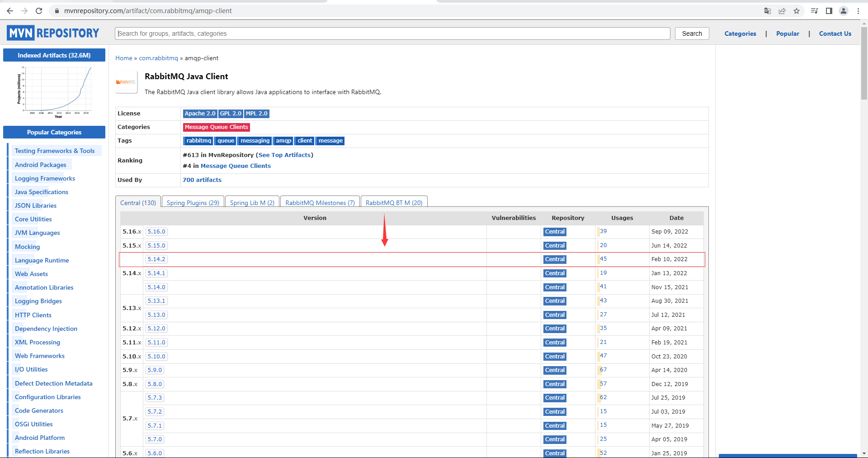The height and width of the screenshot is (458, 868).
Task: Open the user profile avatar icon
Action: [x=844, y=11]
